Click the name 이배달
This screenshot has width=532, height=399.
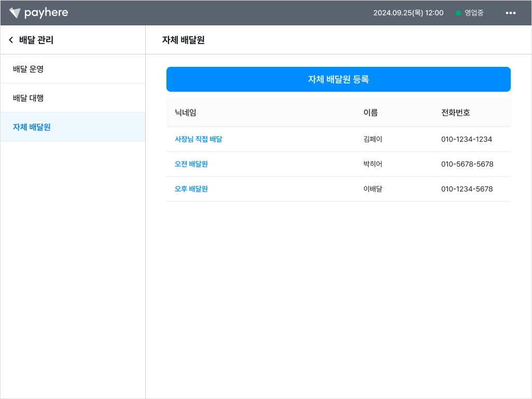tap(372, 189)
